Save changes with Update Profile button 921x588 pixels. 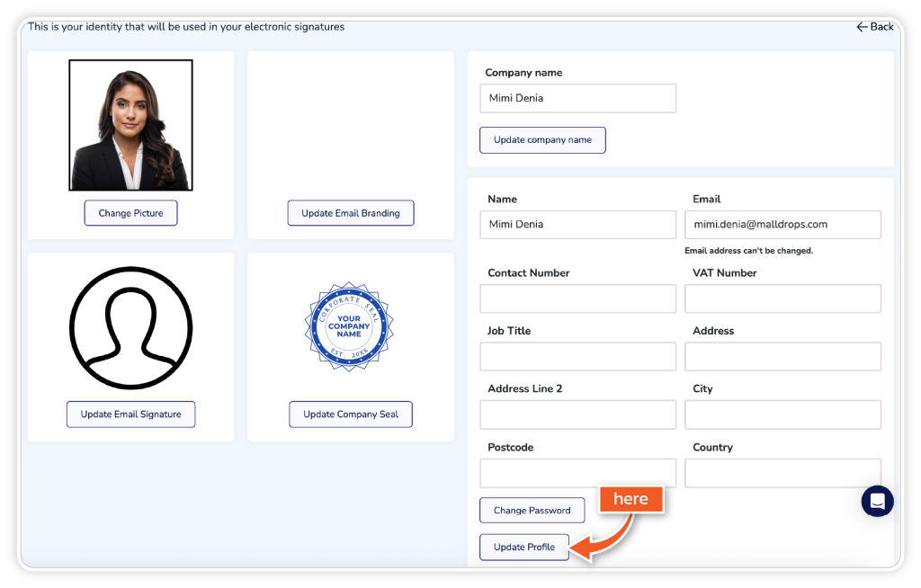coord(523,547)
